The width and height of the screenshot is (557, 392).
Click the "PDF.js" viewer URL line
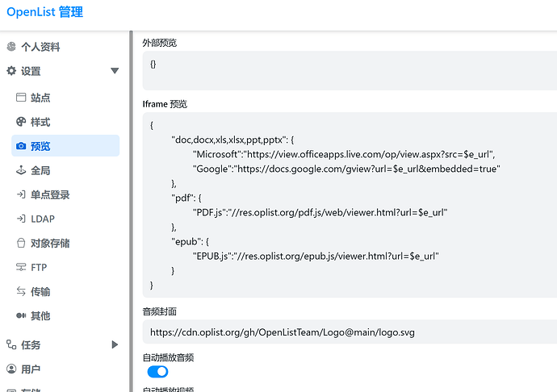320,212
